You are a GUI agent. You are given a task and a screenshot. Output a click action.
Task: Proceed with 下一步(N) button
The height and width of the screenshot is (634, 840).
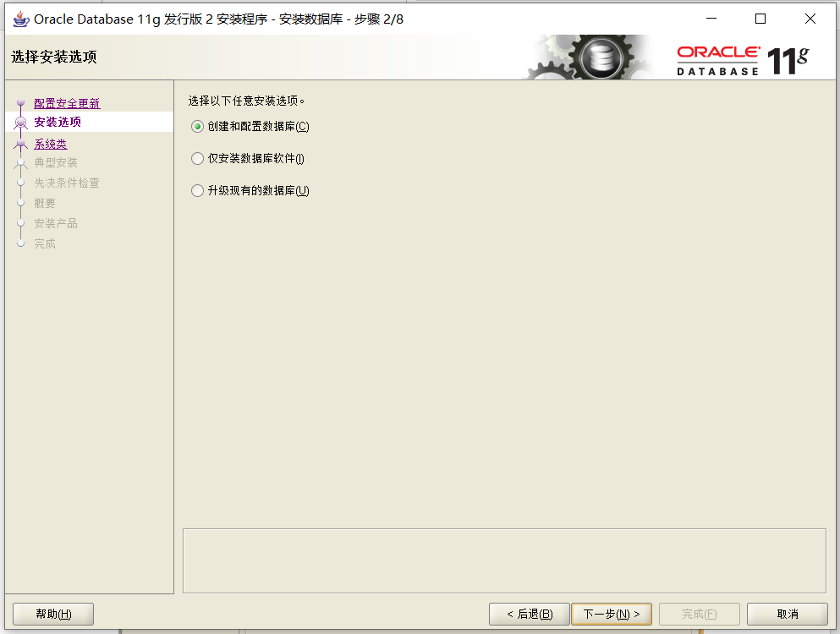point(612,615)
